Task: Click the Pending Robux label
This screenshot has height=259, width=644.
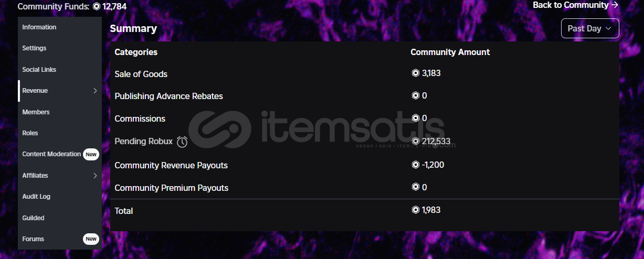Action: coord(144,142)
